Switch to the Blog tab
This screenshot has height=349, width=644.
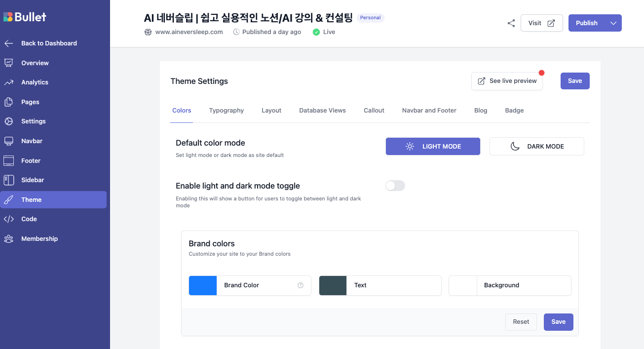point(481,111)
